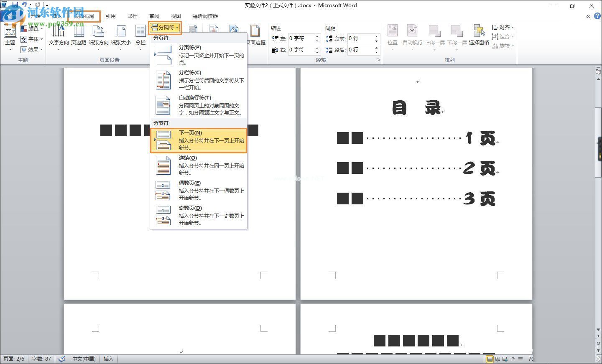Open the Mailings (邮件) tab
602x364 pixels.
[x=133, y=16]
